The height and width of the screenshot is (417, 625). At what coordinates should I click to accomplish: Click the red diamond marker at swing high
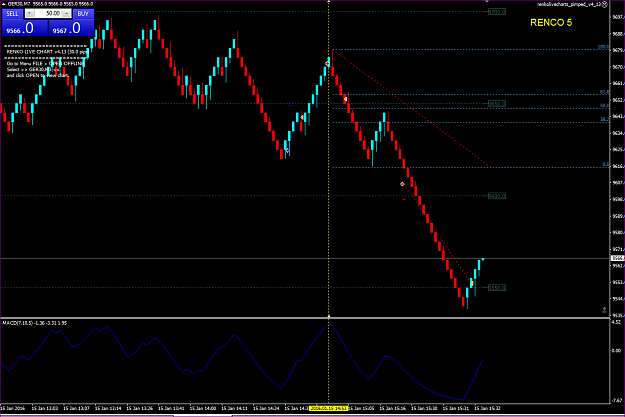[327, 64]
